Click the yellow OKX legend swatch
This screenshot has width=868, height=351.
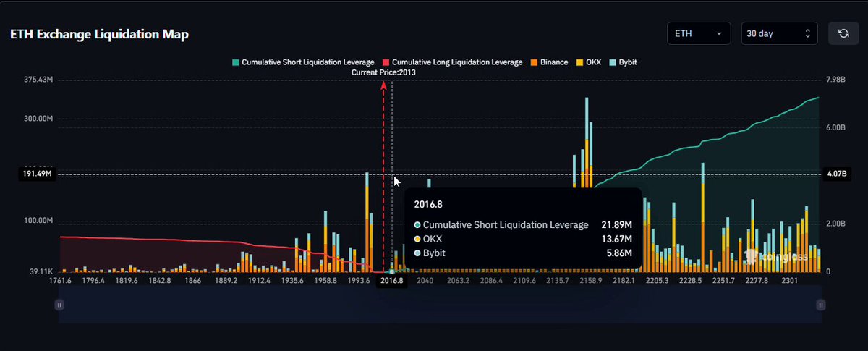[x=579, y=62]
